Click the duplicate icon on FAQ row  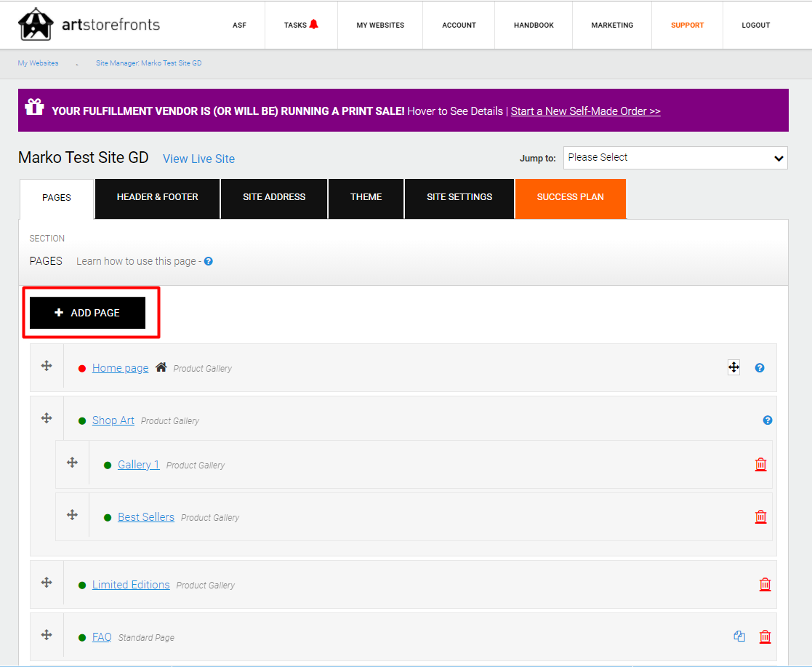[x=739, y=636]
